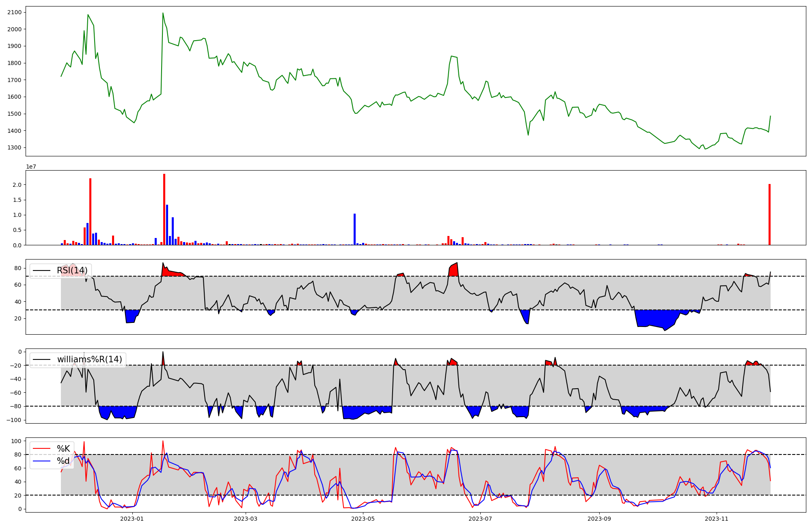This screenshot has width=812, height=528.
Task: Click the 2023-05 x-axis date label
Action: pyautogui.click(x=363, y=519)
